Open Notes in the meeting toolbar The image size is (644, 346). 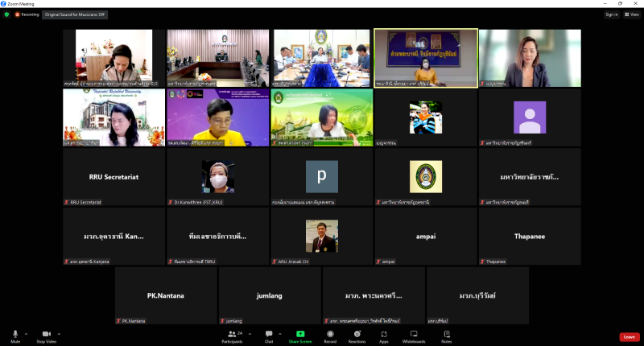[x=446, y=336]
